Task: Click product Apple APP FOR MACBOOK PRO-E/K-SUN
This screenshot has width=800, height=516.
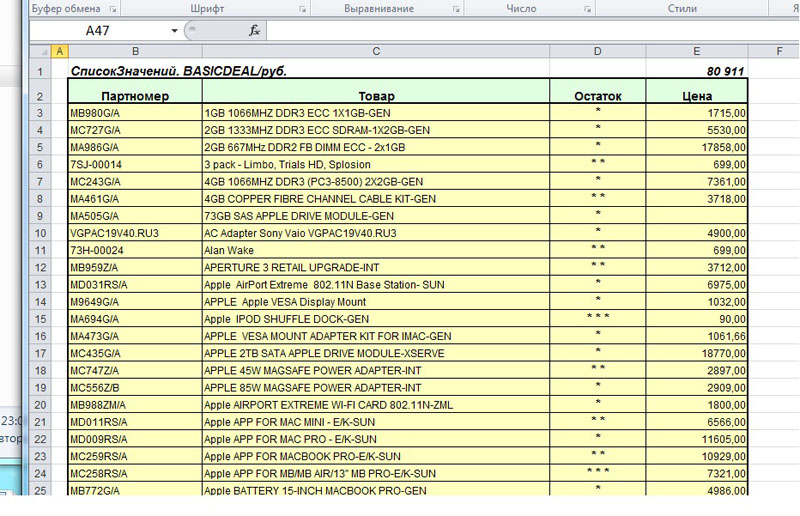Action: click(376, 456)
